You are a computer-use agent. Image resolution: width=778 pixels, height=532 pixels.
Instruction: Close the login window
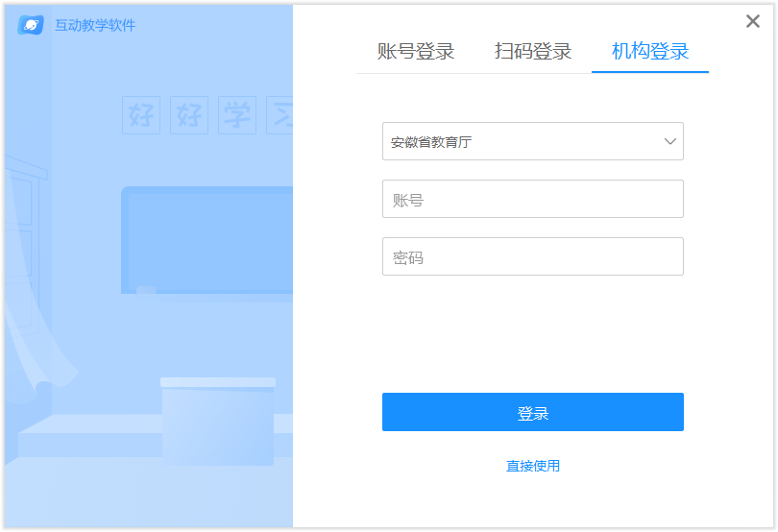click(x=753, y=21)
